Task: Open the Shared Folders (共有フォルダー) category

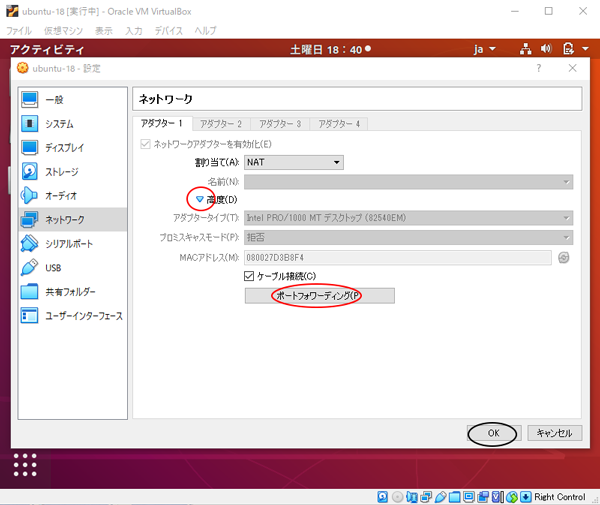Action: click(72, 292)
